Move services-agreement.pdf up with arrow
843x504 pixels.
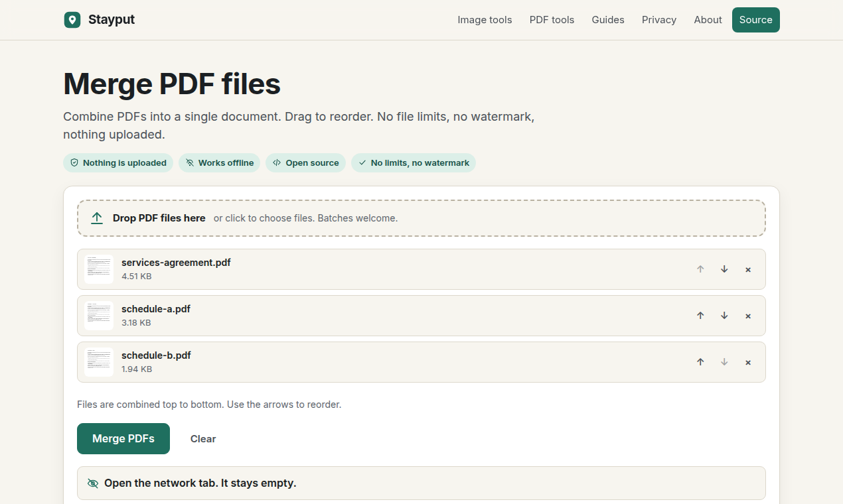tap(700, 269)
